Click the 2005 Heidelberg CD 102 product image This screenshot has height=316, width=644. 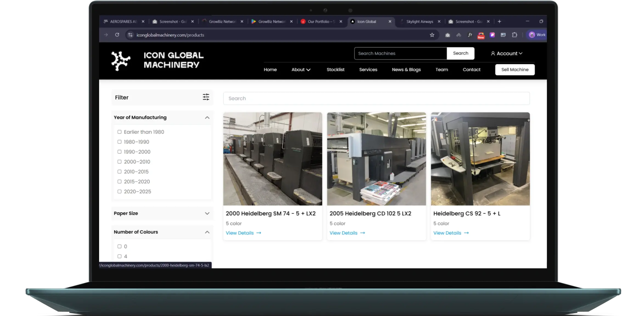pyautogui.click(x=376, y=159)
